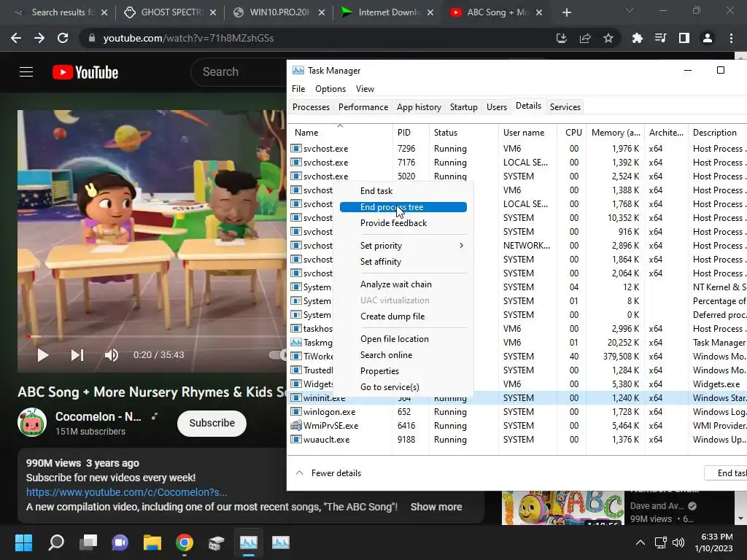
Task: Share this page via address bar icon
Action: (585, 38)
